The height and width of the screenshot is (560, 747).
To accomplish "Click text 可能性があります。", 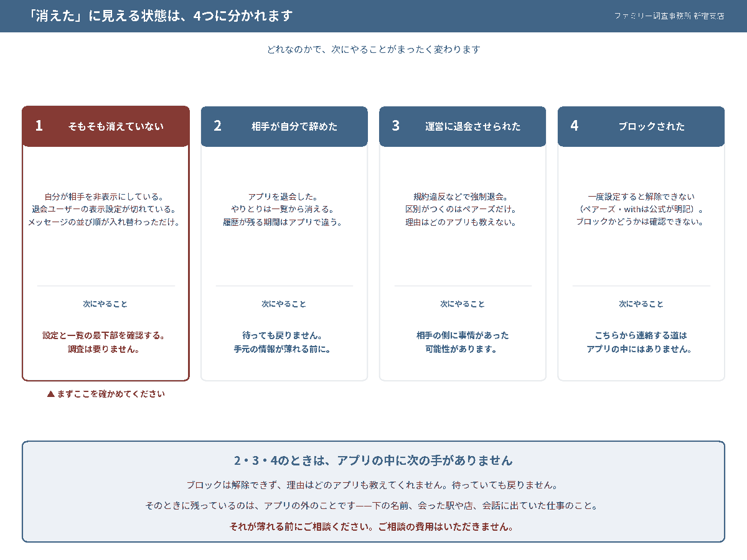I will (461, 349).
